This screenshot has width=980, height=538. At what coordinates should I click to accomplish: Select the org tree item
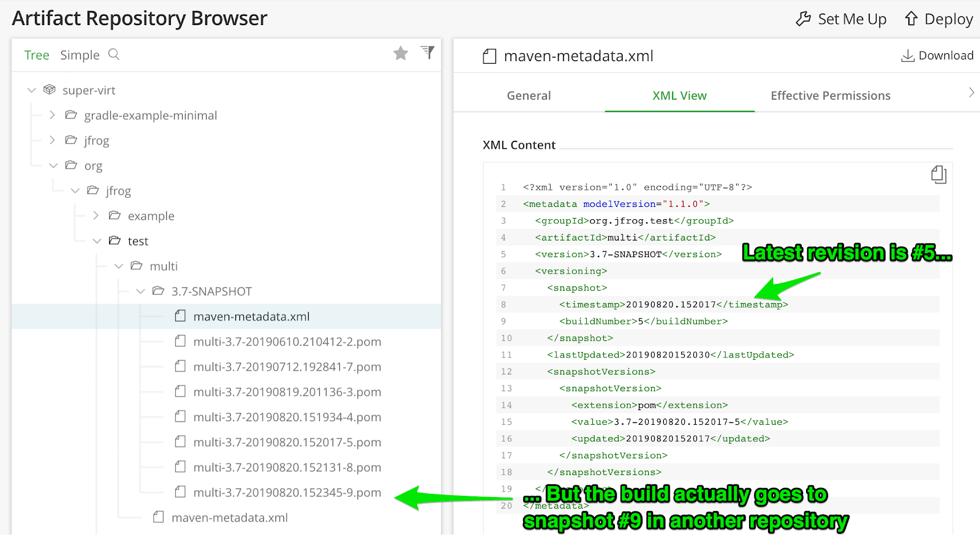pyautogui.click(x=93, y=166)
